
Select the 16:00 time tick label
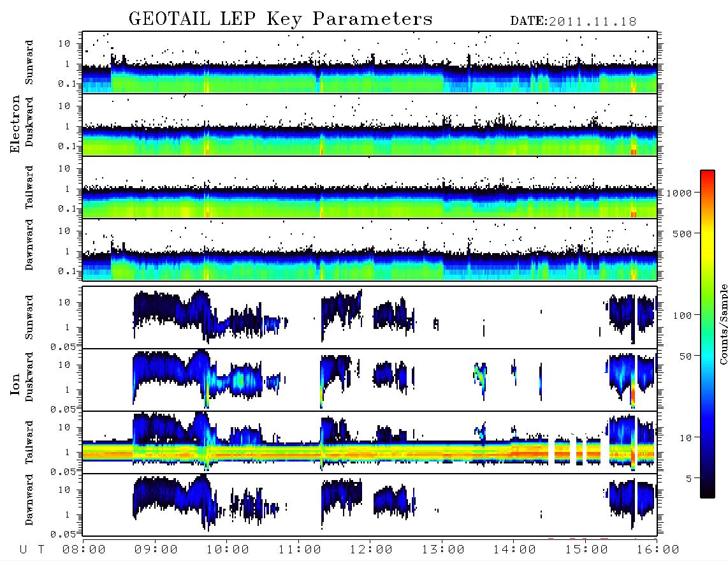657,550
